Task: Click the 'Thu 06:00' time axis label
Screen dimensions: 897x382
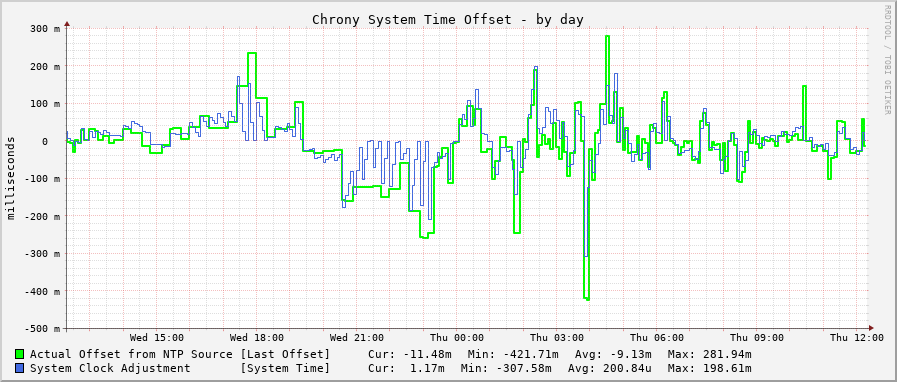Action: (x=657, y=338)
